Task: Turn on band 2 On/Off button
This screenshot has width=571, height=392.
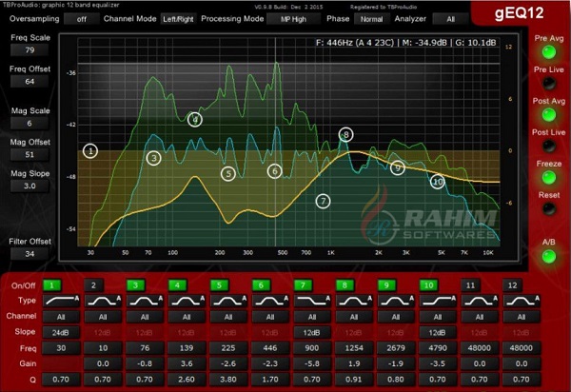Action: point(93,285)
